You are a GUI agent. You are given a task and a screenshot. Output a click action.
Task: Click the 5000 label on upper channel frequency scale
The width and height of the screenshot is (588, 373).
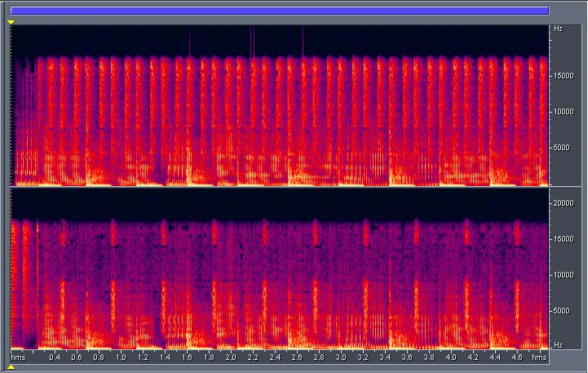click(x=561, y=148)
